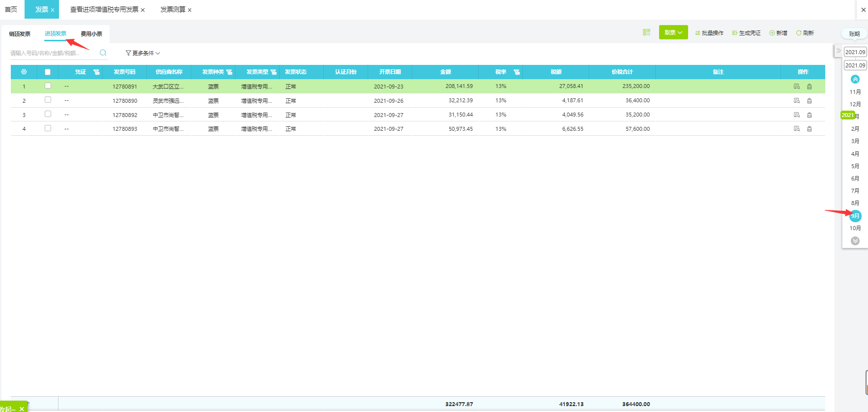The width and height of the screenshot is (868, 412).
Task: Switch to 销项发票 tab
Action: tap(20, 34)
